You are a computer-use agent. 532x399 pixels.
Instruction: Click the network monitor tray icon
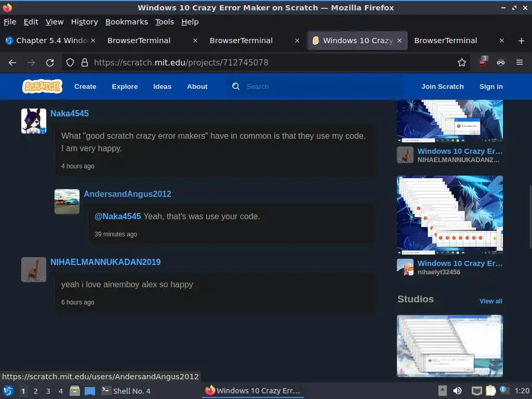click(476, 391)
